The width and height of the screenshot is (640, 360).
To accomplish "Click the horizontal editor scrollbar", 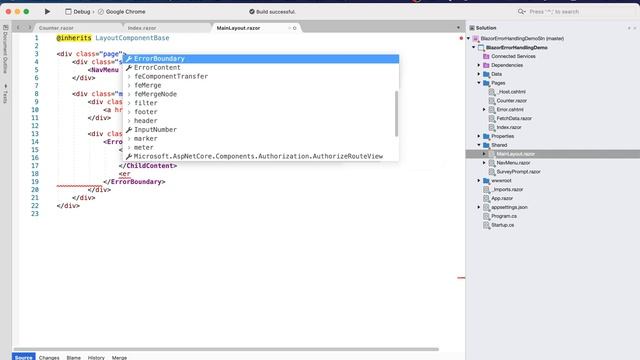I will click(x=226, y=349).
